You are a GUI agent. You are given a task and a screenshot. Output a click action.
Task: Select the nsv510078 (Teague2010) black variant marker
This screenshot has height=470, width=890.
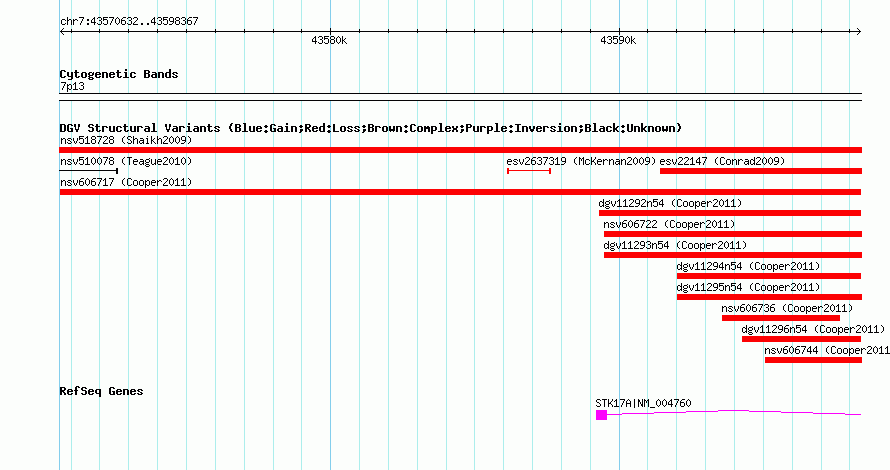pyautogui.click(x=89, y=171)
